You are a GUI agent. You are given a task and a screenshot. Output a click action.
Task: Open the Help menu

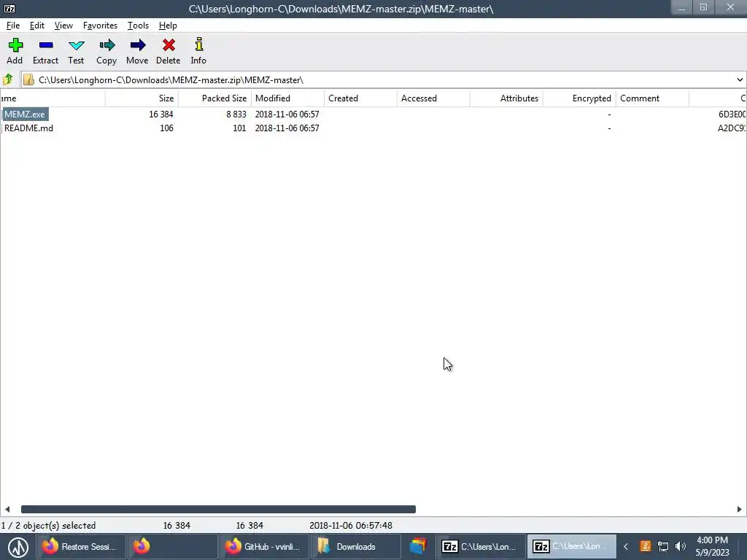[x=168, y=26]
